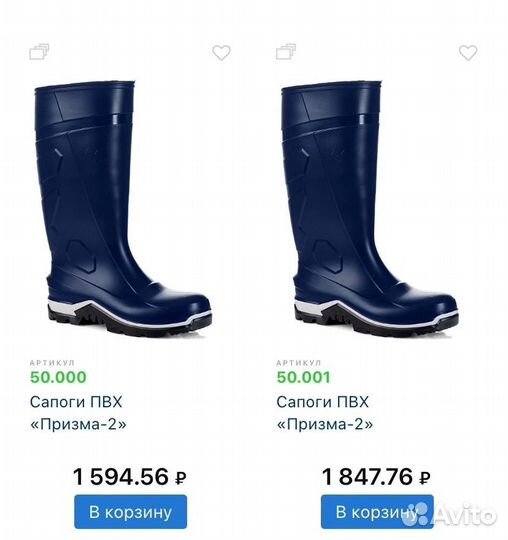
Task: Click compare icon on the 50.000 boot card
Action: [x=39, y=52]
